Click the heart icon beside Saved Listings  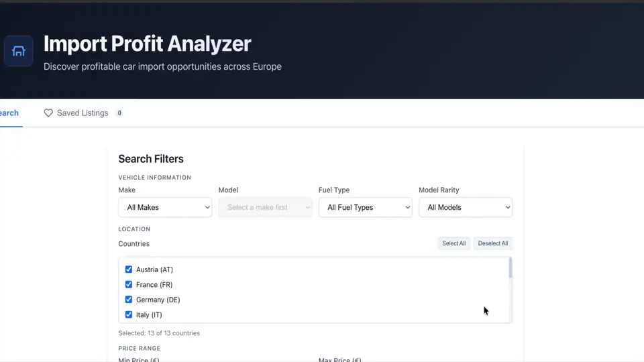point(48,113)
